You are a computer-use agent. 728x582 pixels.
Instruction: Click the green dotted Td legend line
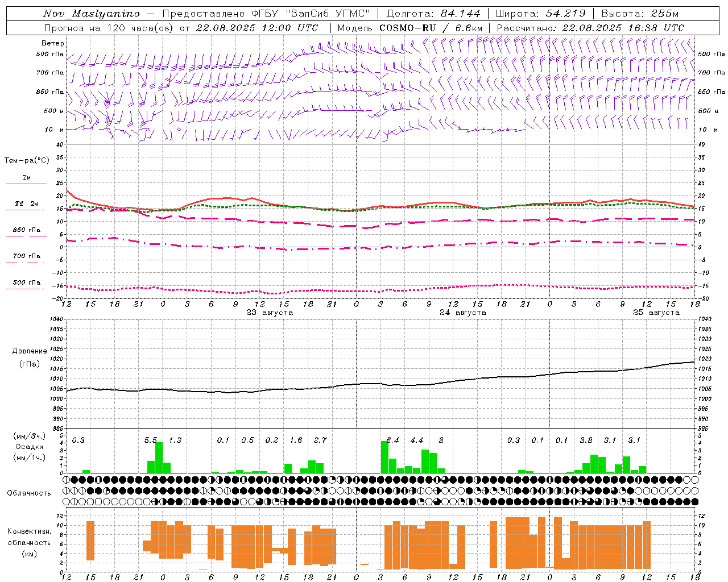click(x=25, y=210)
